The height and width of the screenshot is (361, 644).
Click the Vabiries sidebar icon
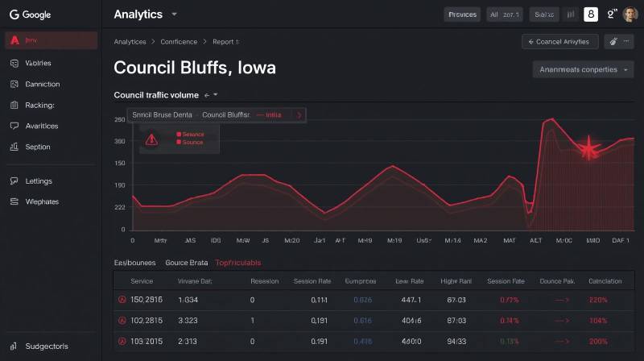click(x=14, y=63)
